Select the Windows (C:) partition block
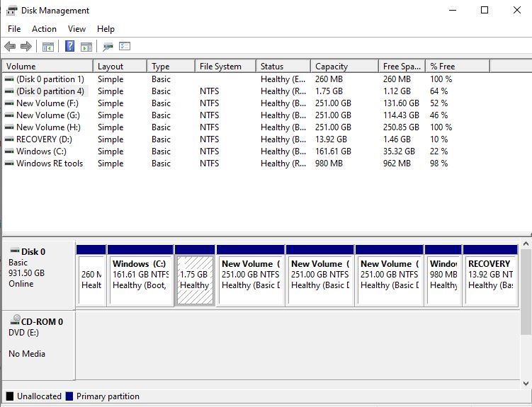The image size is (532, 407). coord(140,275)
